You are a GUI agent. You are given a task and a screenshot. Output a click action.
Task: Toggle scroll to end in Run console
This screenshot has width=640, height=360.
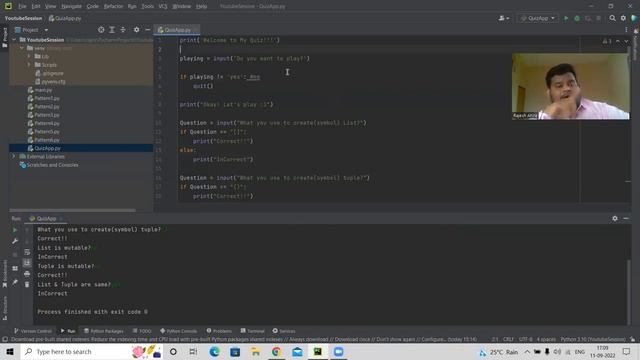pyautogui.click(x=27, y=263)
